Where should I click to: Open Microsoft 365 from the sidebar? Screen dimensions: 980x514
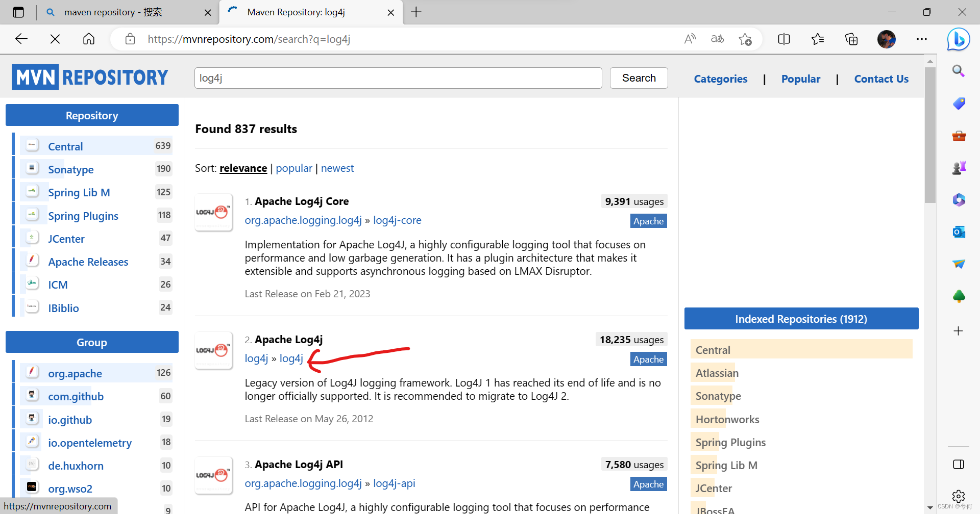tap(959, 199)
